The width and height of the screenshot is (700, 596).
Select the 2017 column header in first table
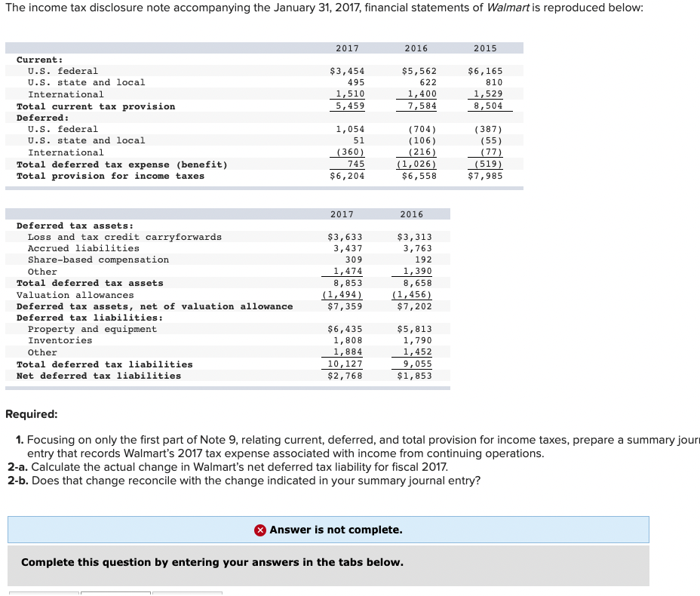point(346,48)
